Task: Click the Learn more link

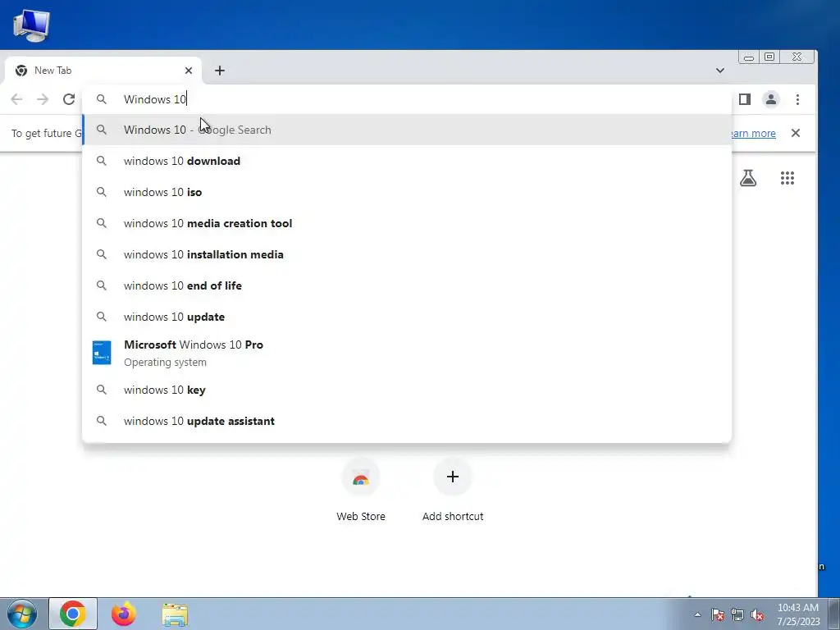Action: 753,133
